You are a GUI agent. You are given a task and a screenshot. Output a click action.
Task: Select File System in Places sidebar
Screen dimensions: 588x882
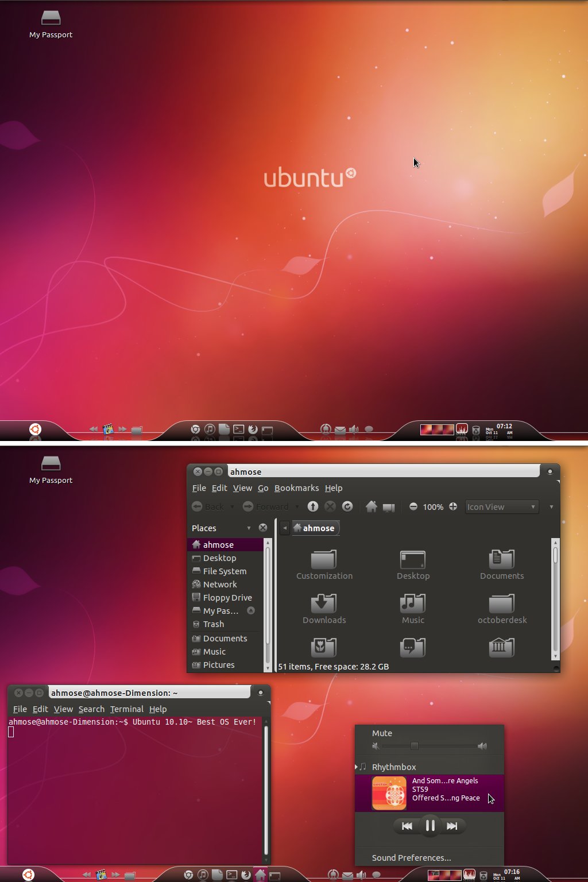[225, 571]
